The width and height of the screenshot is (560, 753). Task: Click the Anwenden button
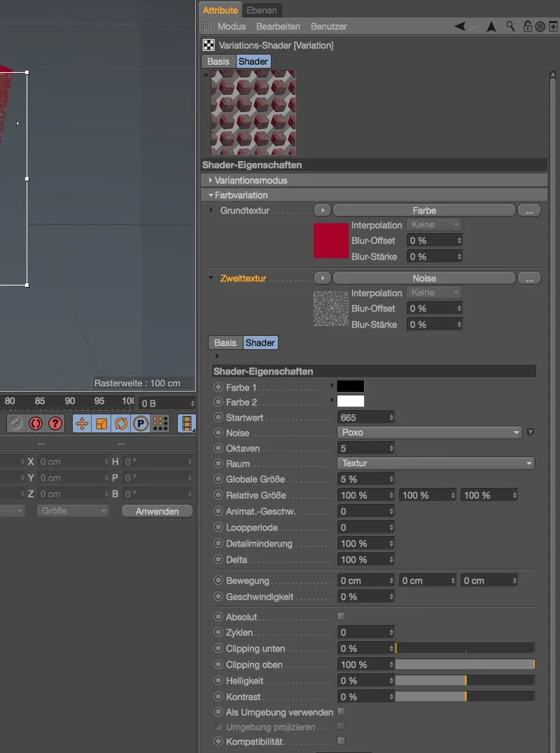pos(157,511)
